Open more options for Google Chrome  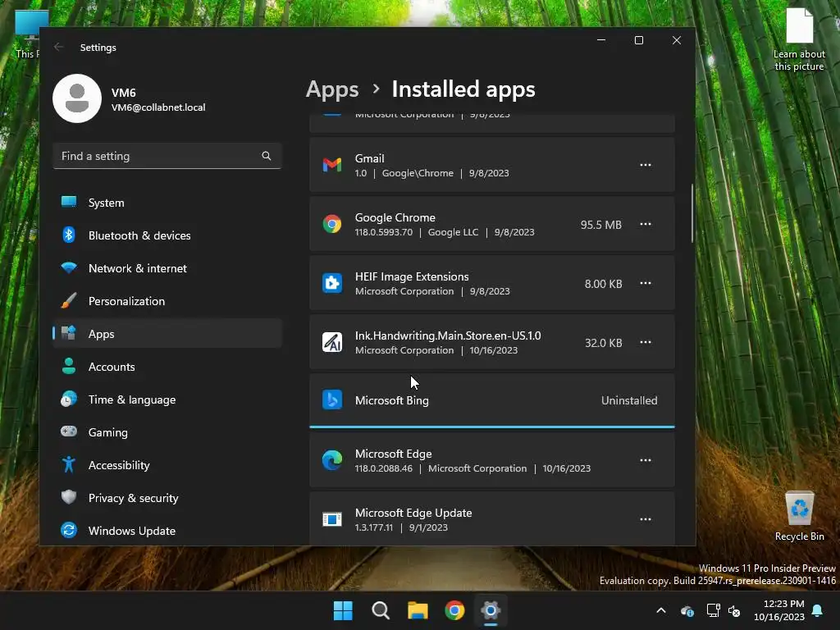[646, 224]
